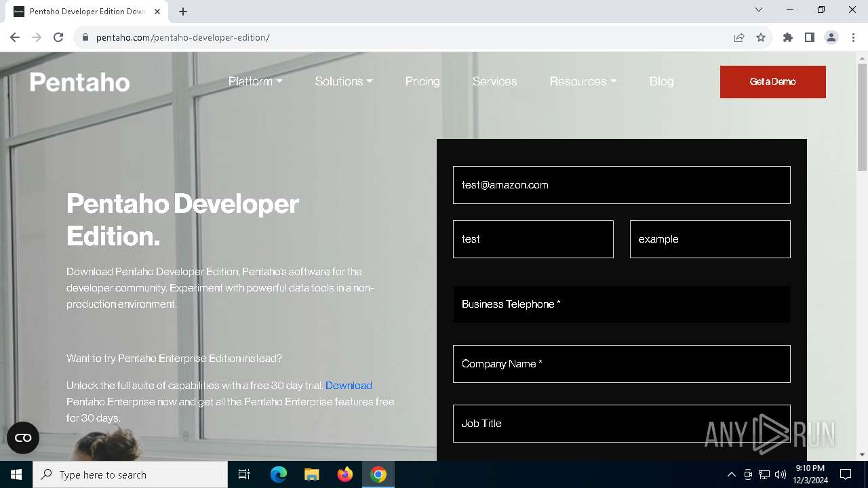The height and width of the screenshot is (488, 868).
Task: Open the Chrome extensions puzzle icon
Action: pos(788,37)
